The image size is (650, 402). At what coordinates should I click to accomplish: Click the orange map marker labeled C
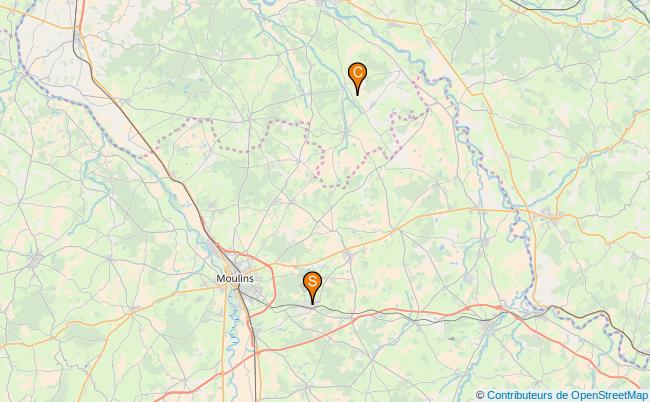tap(357, 77)
